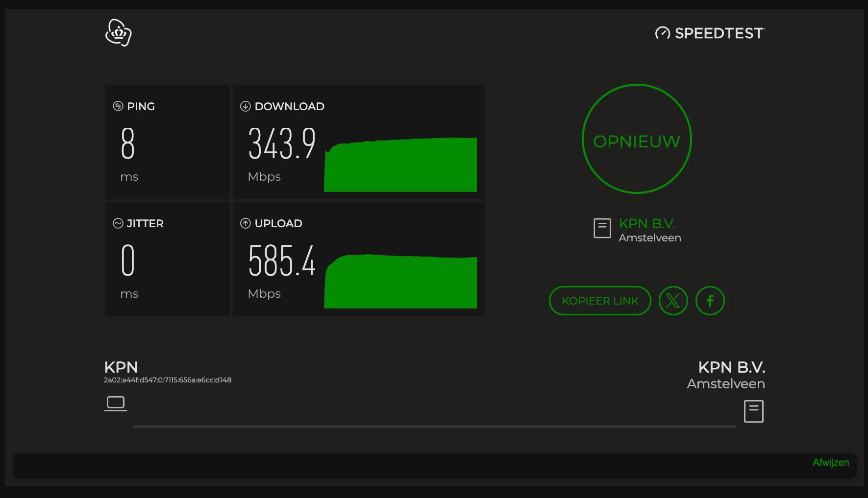This screenshot has width=868, height=498.
Task: Click the laptop client icon
Action: pos(116,403)
